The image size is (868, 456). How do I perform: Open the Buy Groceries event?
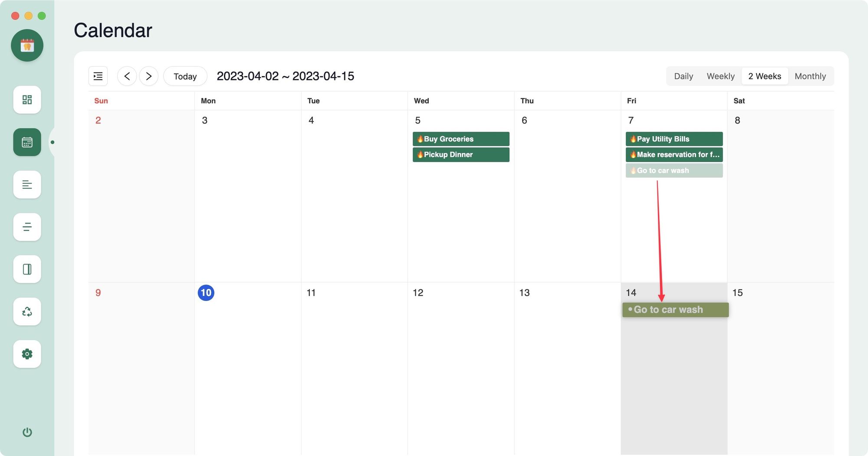tap(460, 139)
